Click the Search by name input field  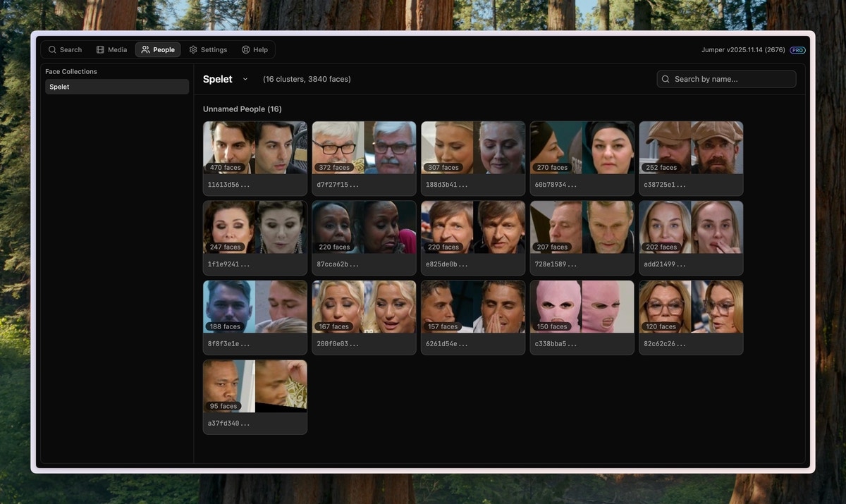(x=726, y=78)
